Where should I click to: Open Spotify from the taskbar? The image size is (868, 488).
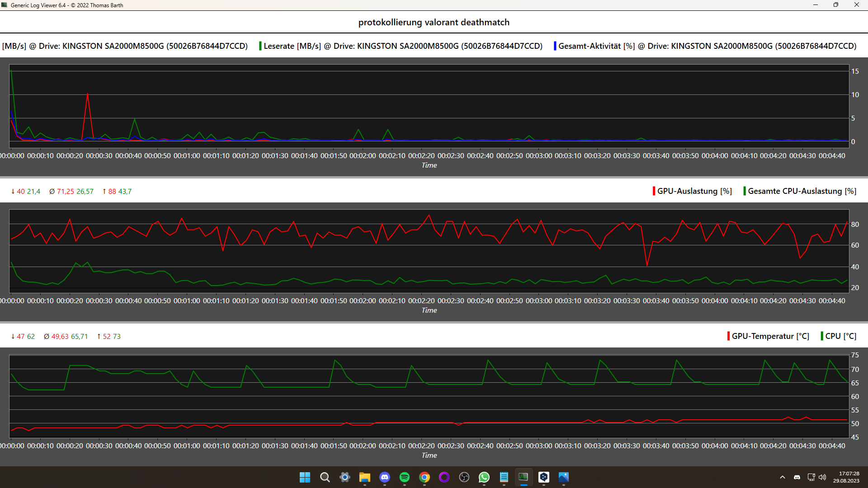tap(404, 477)
